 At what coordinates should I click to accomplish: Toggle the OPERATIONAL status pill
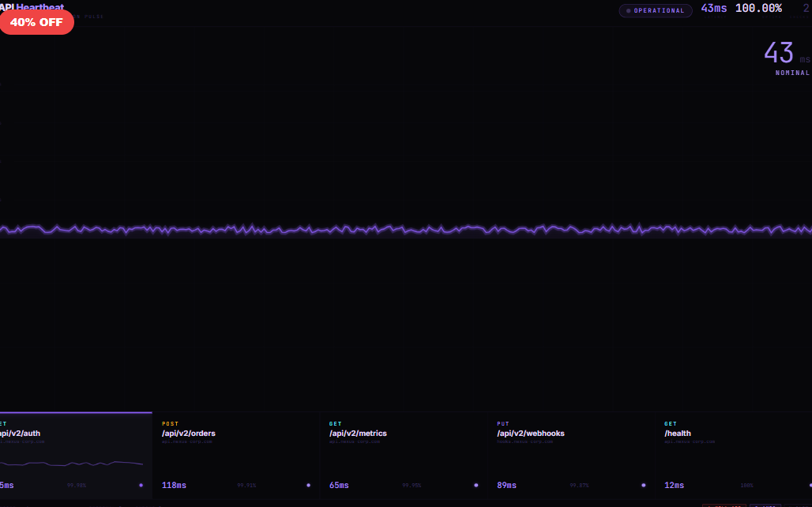[x=656, y=10]
